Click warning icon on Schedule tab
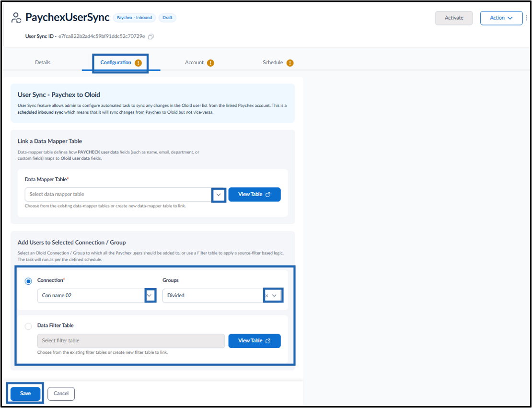Image resolution: width=532 pixels, height=408 pixels. 290,63
